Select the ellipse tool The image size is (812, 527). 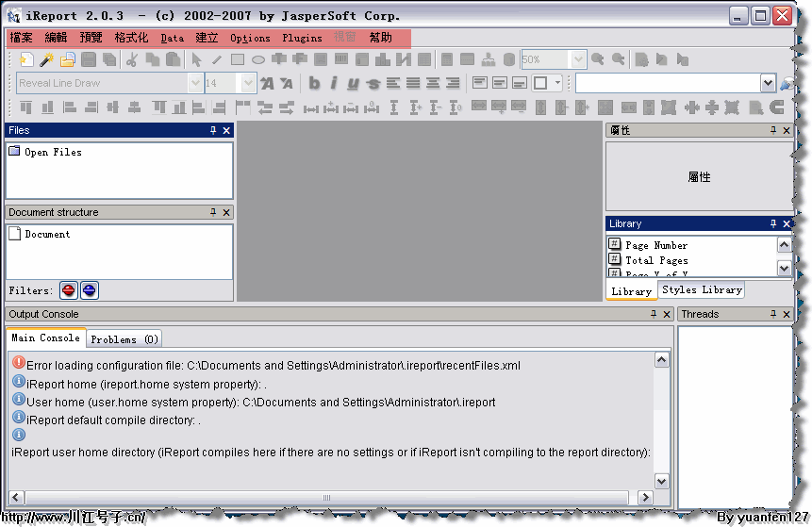(x=257, y=59)
